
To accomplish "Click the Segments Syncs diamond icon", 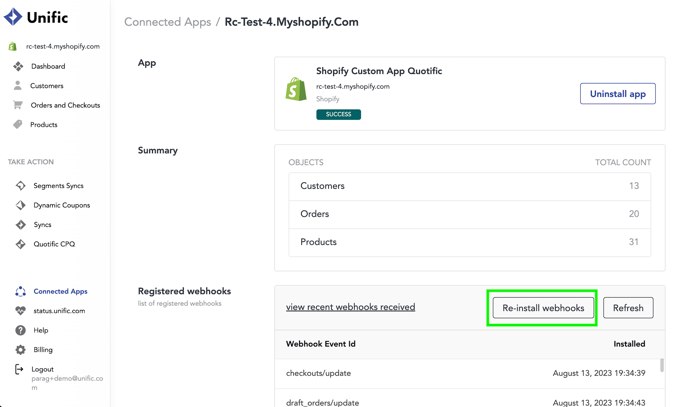I will tap(21, 186).
